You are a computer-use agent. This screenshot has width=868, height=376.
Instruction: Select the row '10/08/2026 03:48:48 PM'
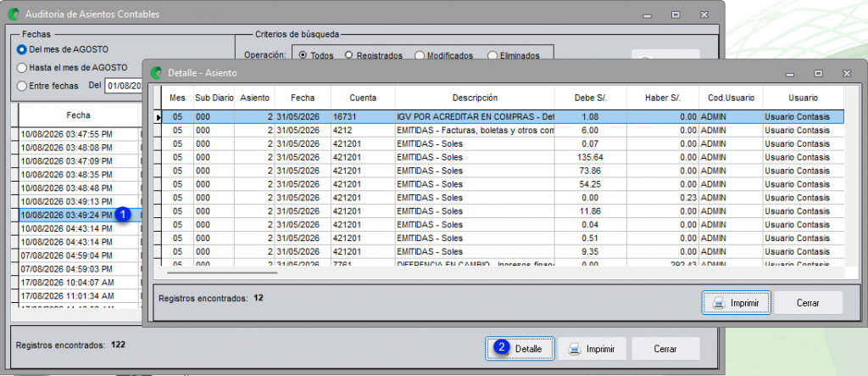click(x=79, y=188)
